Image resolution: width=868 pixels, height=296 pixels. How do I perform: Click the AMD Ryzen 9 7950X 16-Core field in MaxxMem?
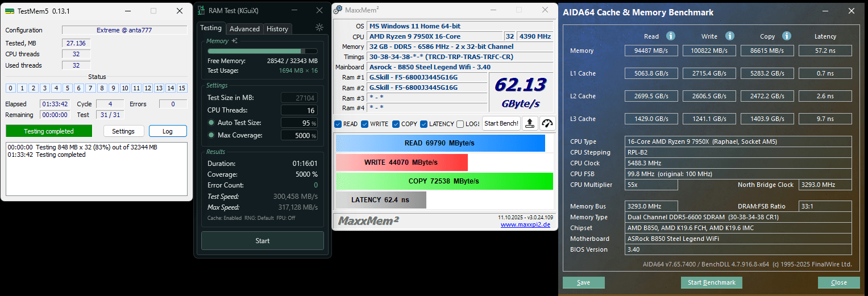[435, 36]
